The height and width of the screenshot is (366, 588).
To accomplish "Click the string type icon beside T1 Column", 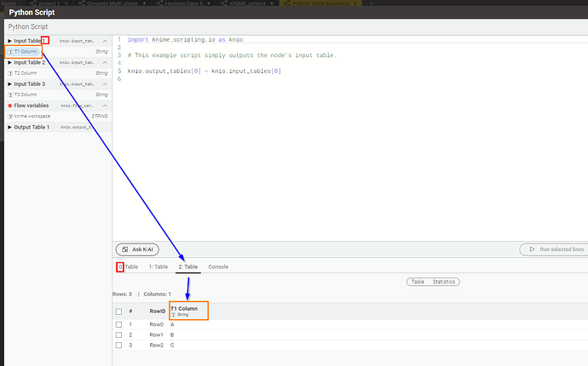I will point(9,51).
